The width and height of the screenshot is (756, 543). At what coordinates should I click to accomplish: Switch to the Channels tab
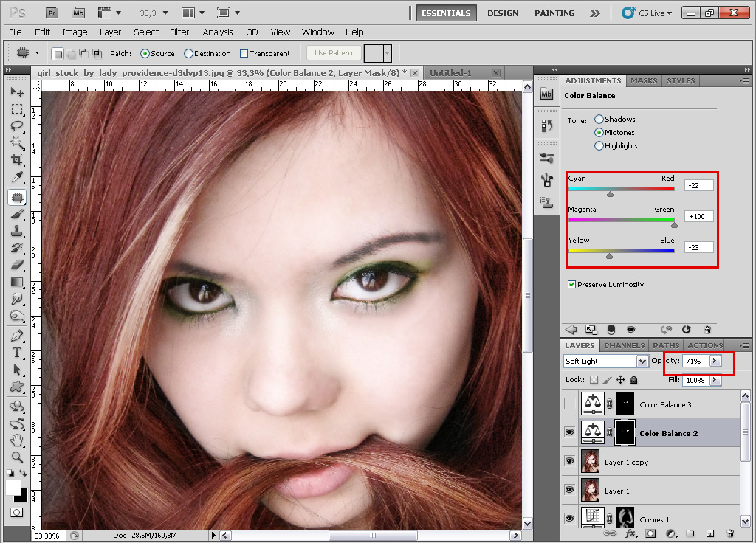click(625, 345)
